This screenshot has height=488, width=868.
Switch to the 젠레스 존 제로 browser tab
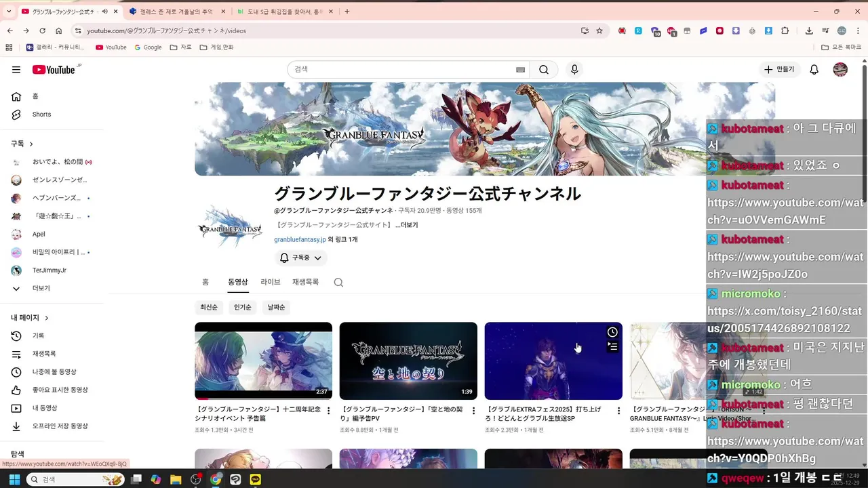coord(176,12)
